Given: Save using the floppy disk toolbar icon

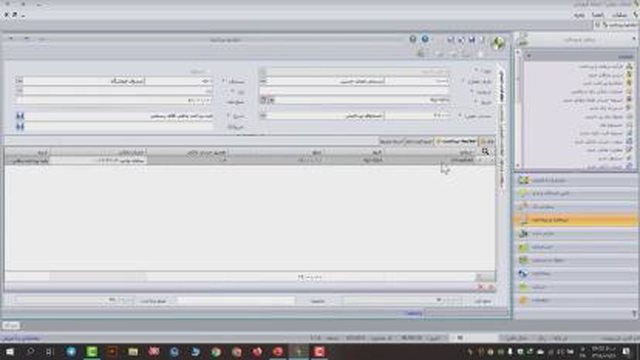Looking at the screenshot, I should 471,40.
